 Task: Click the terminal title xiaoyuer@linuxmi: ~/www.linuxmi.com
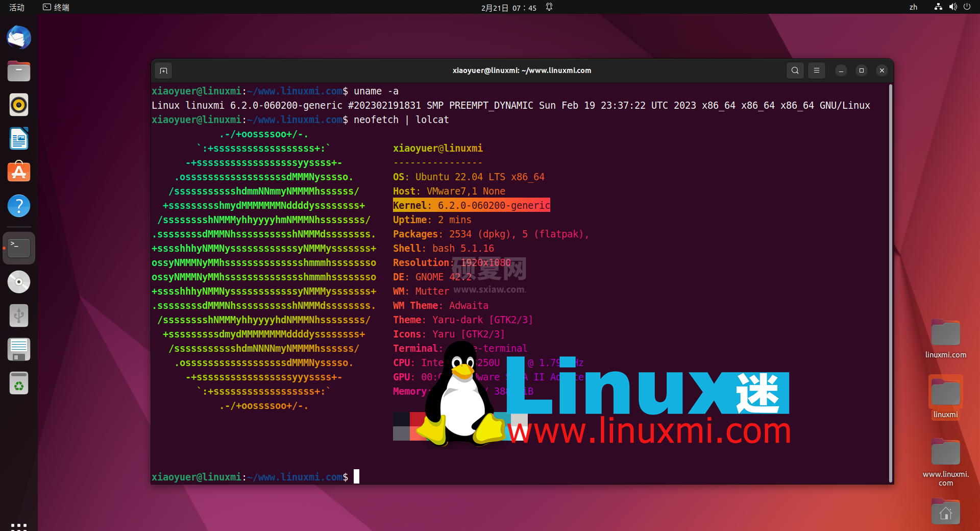point(522,70)
